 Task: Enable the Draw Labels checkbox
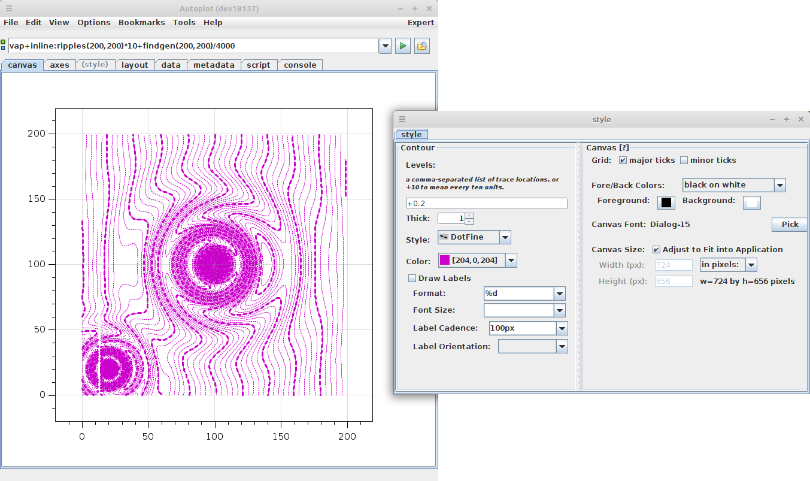[412, 278]
